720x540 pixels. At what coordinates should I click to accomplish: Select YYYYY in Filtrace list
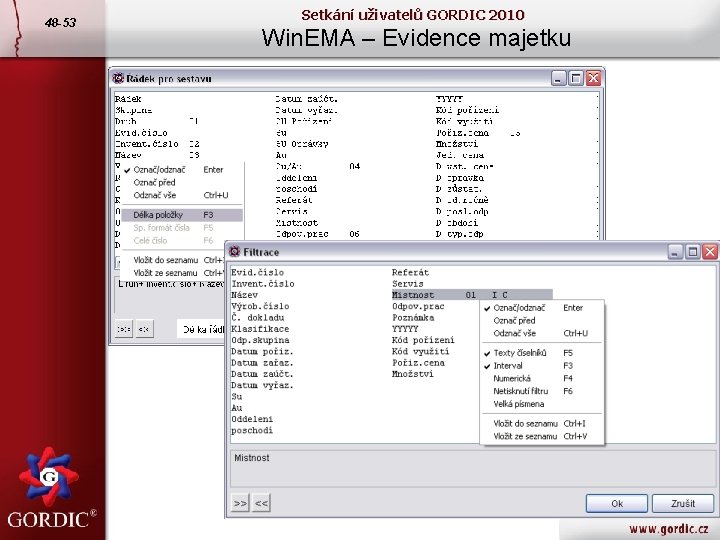[x=405, y=329]
